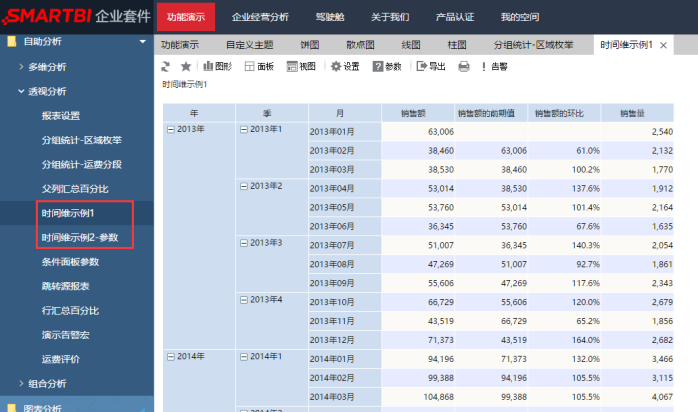Open 关于我们 in top navigation
Screen dimensions: 698x412
click(390, 17)
